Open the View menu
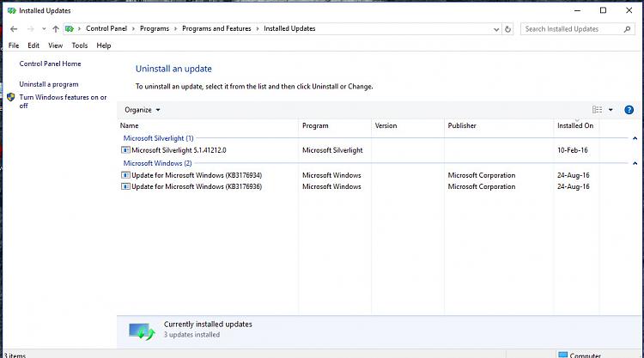The image size is (644, 358). (55, 46)
